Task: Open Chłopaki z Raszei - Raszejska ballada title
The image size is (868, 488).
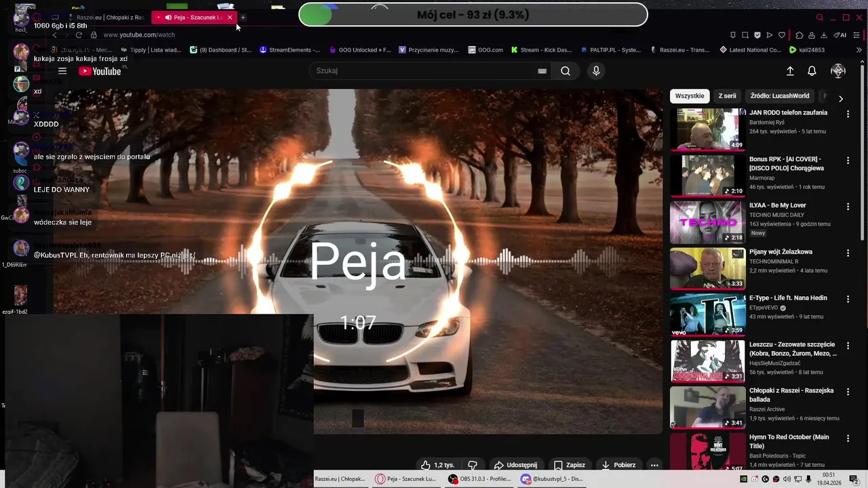Action: click(x=791, y=395)
